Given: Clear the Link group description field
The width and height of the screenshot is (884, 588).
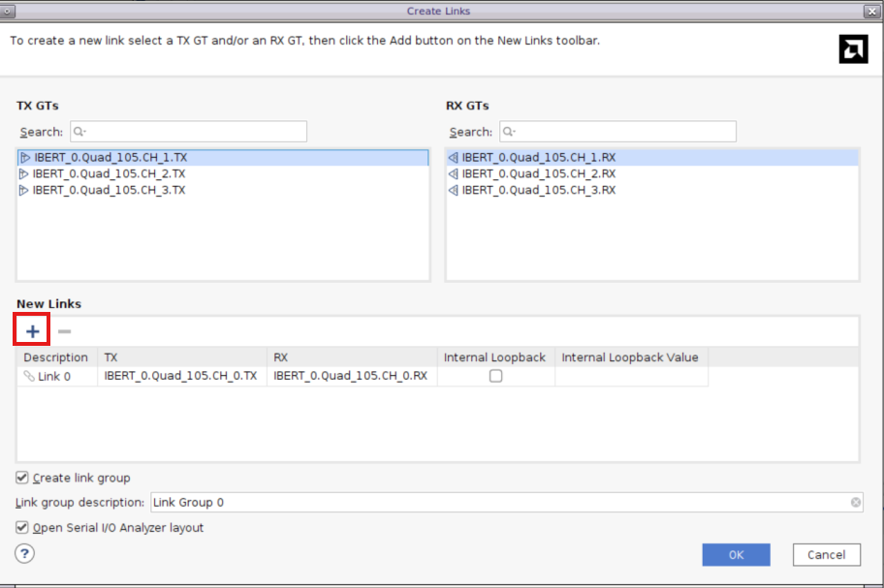Looking at the screenshot, I should [855, 503].
